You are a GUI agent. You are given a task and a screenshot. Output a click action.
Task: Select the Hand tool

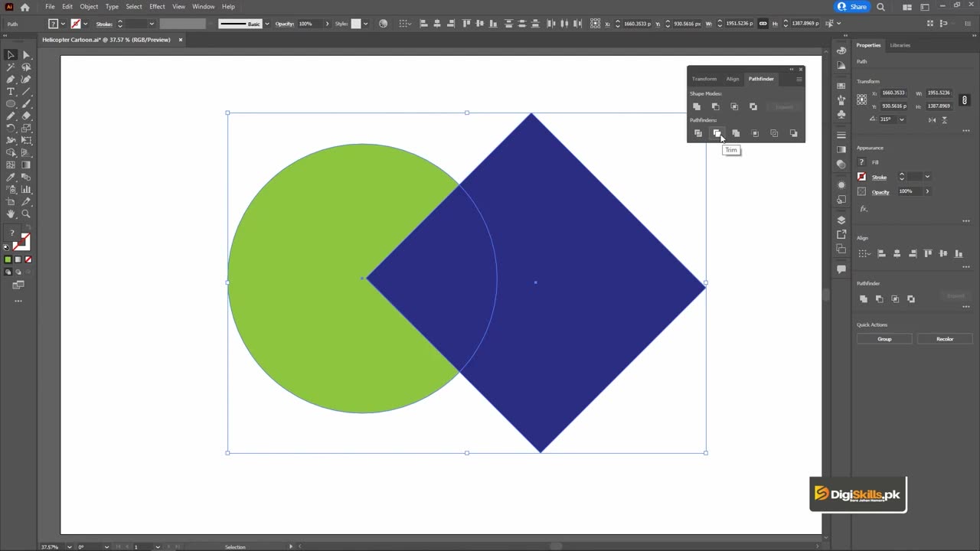(x=11, y=214)
